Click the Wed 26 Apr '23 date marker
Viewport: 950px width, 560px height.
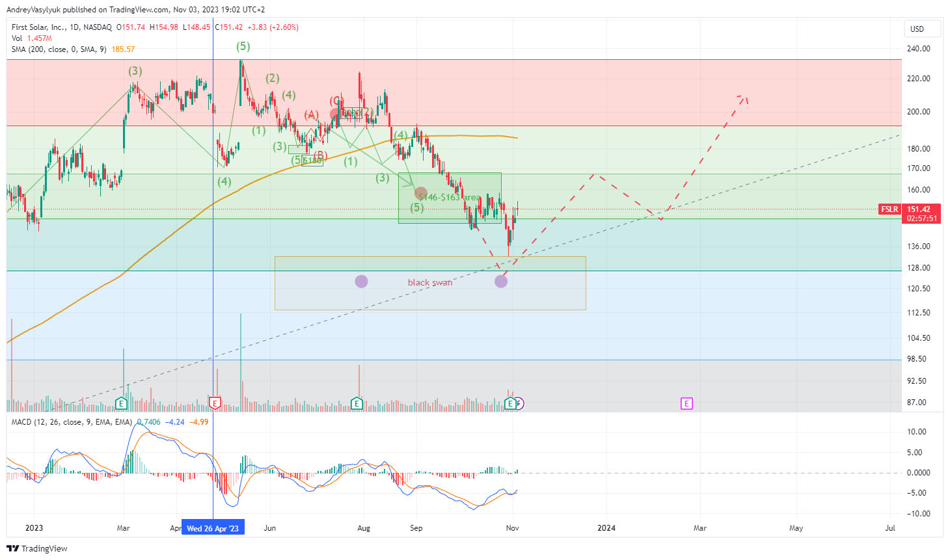[213, 528]
